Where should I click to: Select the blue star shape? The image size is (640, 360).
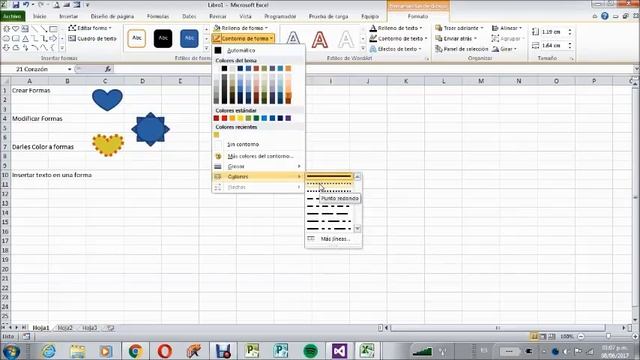point(150,129)
